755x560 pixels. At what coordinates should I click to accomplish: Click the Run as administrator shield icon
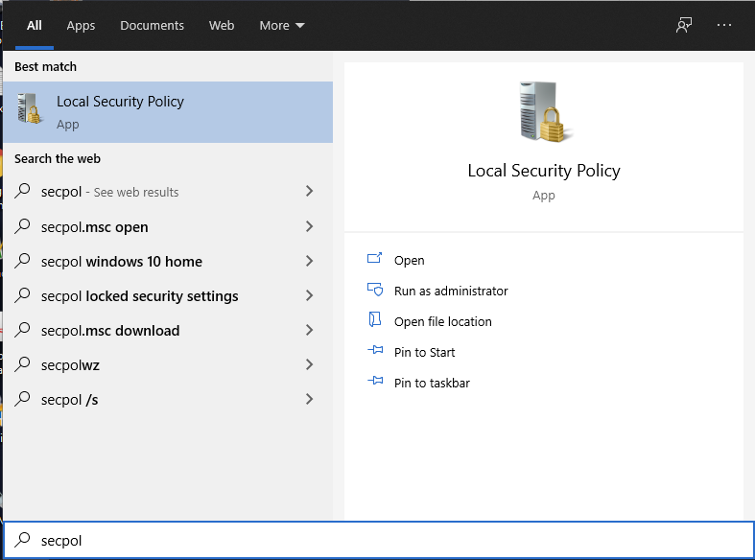point(375,291)
